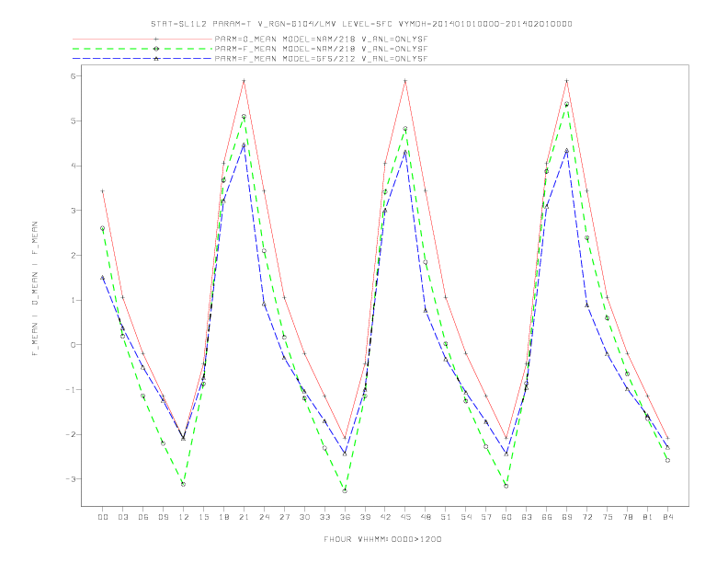Click y-axis tick label 1
The image size is (728, 563).
tap(73, 300)
